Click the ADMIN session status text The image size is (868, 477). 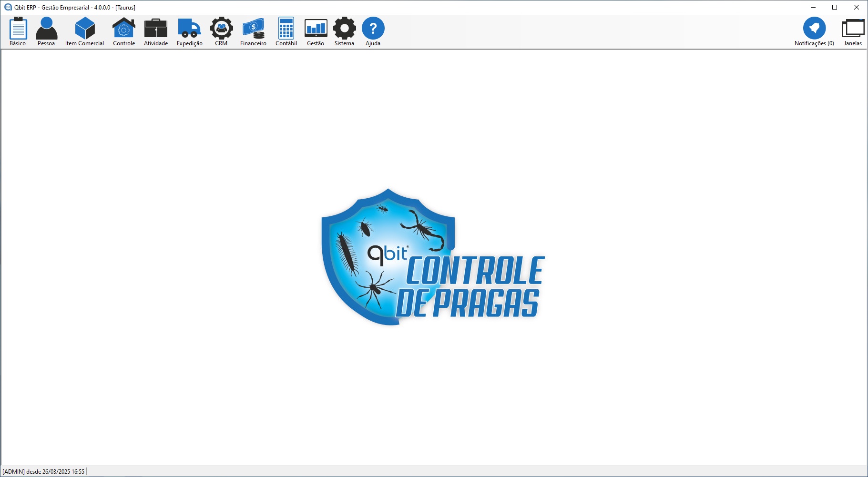coord(43,472)
